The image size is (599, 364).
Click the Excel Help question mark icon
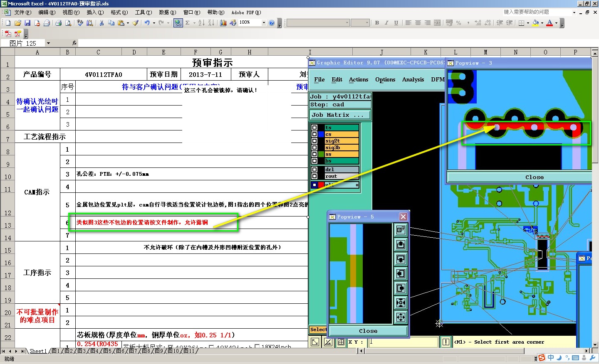(272, 23)
